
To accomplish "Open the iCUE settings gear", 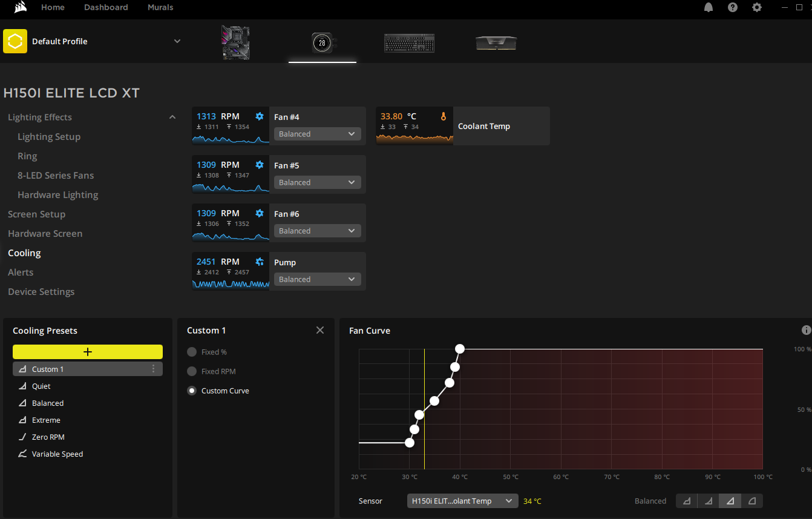I will 757,7.
